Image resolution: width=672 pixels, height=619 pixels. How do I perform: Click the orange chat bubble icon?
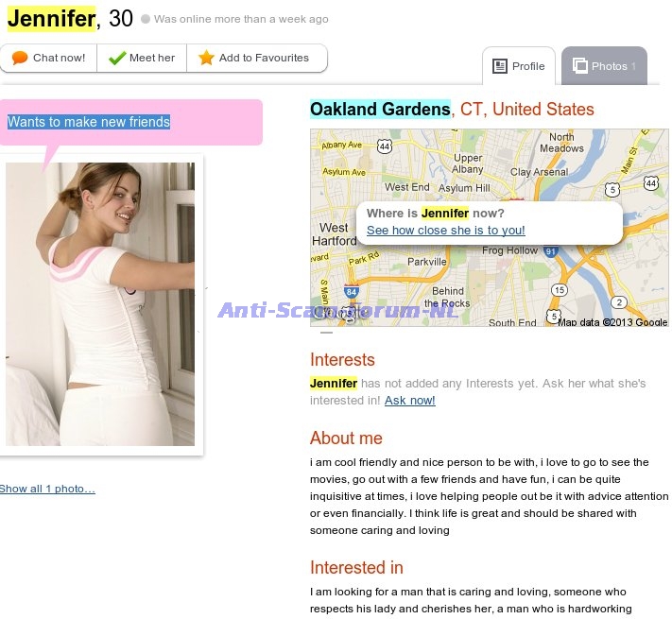[20, 58]
